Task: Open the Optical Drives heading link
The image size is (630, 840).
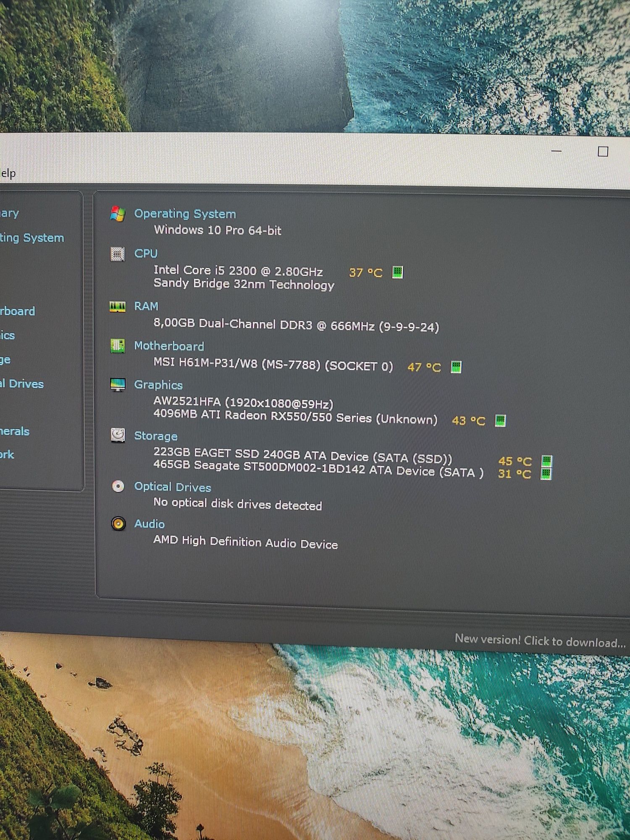Action: [173, 487]
